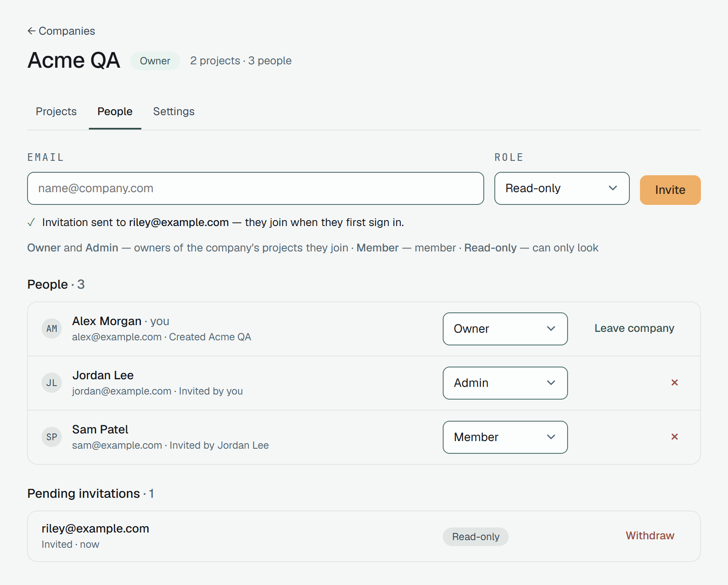728x585 pixels.
Task: Click the Acme QA company title
Action: tap(74, 60)
